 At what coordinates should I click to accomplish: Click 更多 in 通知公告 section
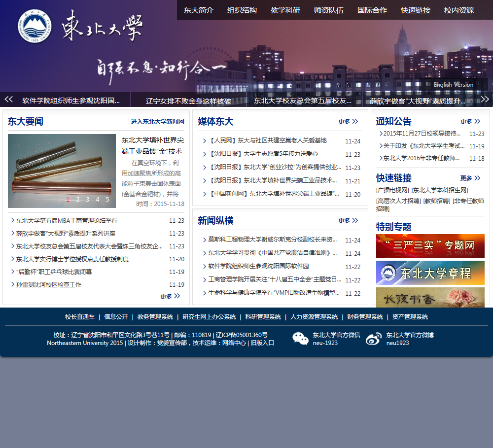point(470,121)
